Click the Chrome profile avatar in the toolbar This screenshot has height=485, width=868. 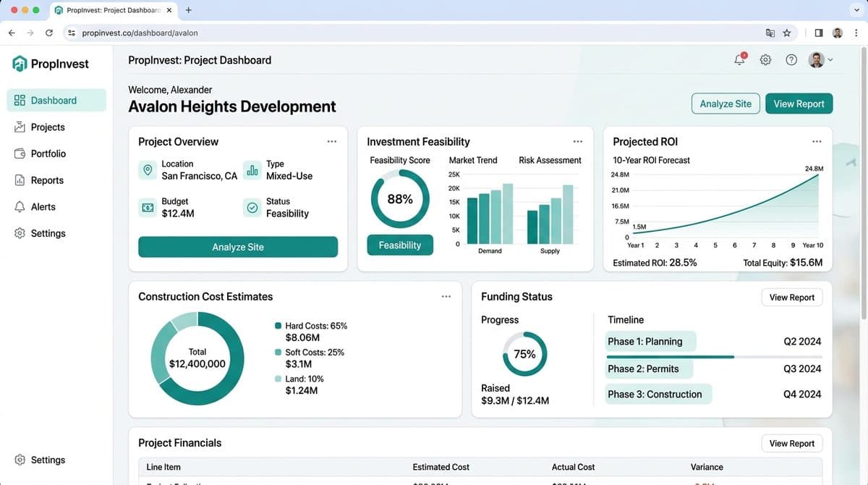click(x=838, y=33)
